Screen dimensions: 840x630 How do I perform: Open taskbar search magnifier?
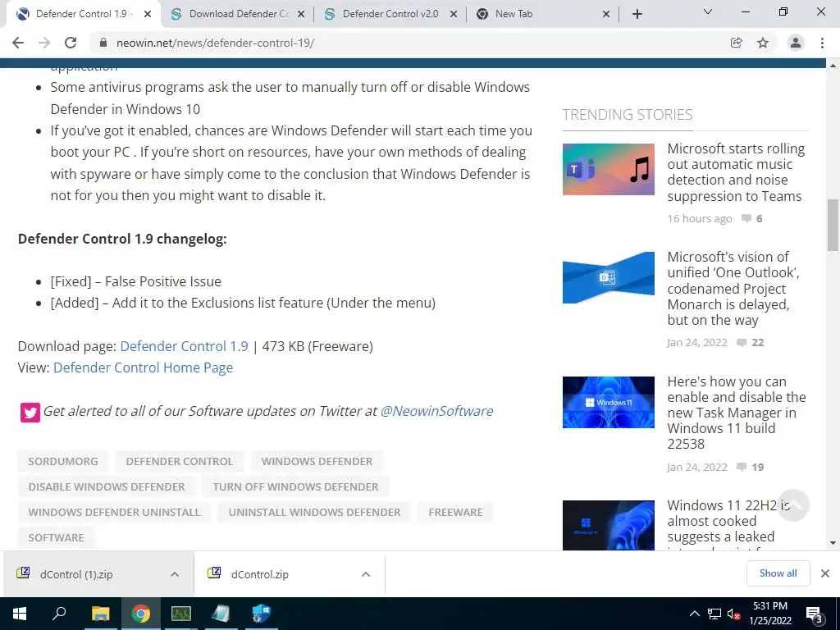point(59,614)
